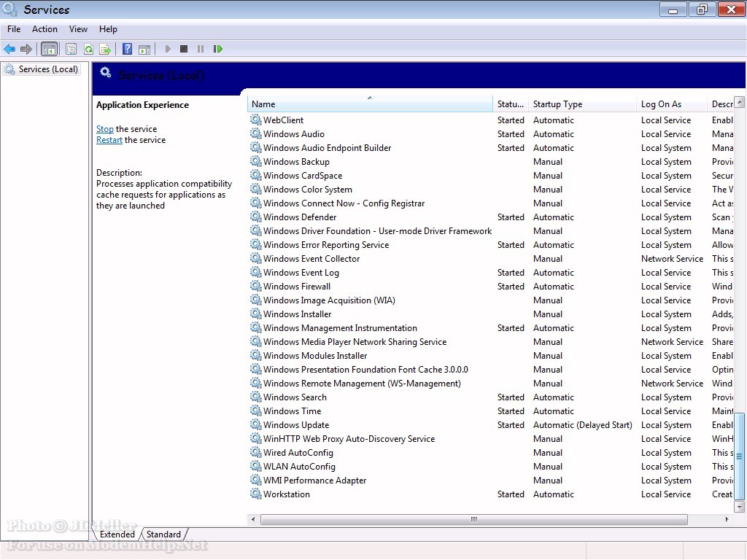
Task: Toggle the Show/Hide Action Pane icon
Action: click(144, 49)
